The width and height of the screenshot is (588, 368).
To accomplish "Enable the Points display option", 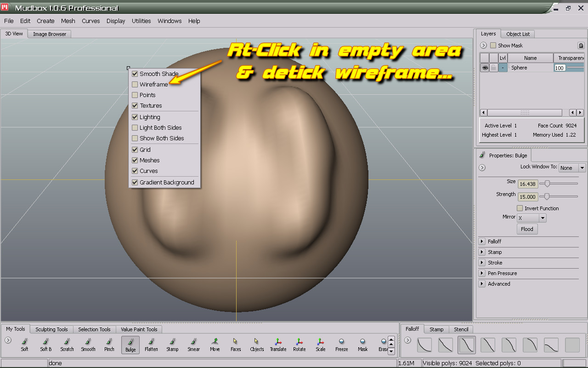I will point(135,95).
